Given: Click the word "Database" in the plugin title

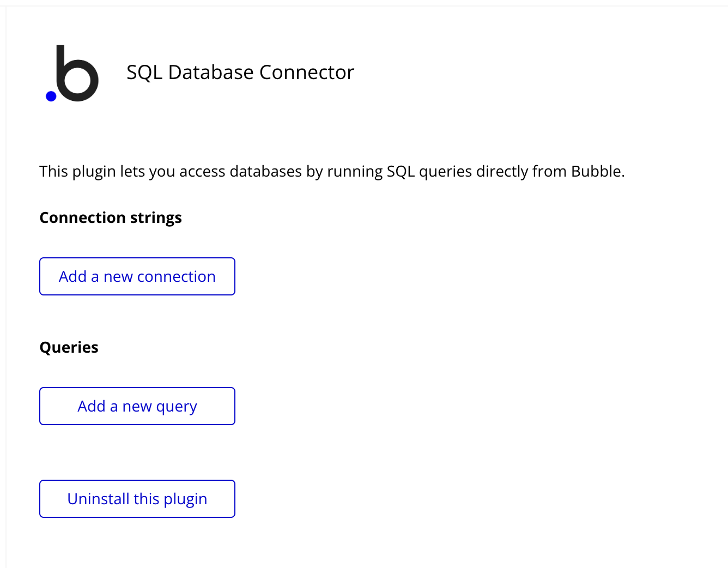Looking at the screenshot, I should coord(211,72).
